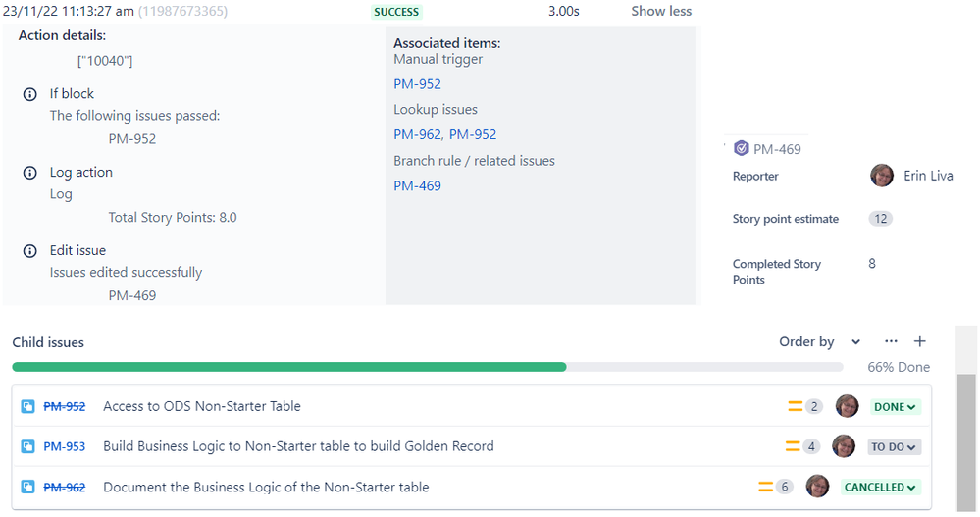Click the Erin Liva reporter name
This screenshot has height=517, width=980.
pyautogui.click(x=928, y=176)
